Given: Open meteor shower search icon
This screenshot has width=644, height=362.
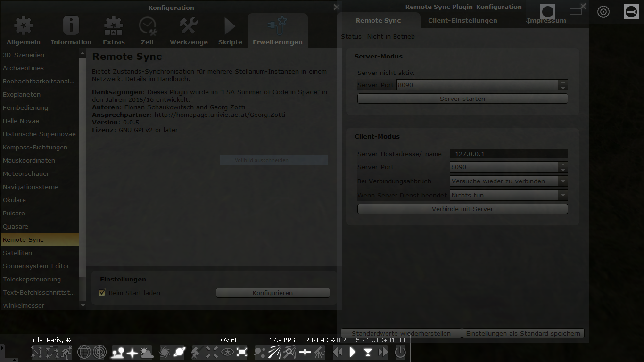Looking at the screenshot, I should (x=289, y=352).
